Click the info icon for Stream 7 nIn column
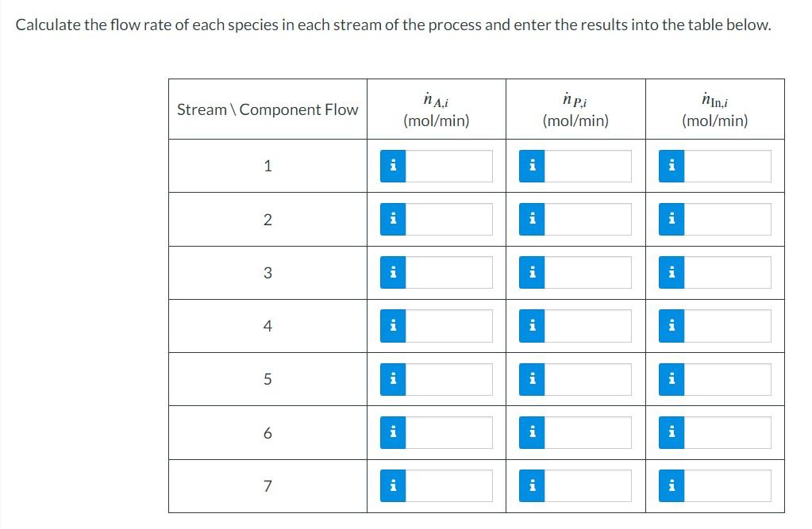Viewport: 812px width, 529px height. (x=670, y=485)
